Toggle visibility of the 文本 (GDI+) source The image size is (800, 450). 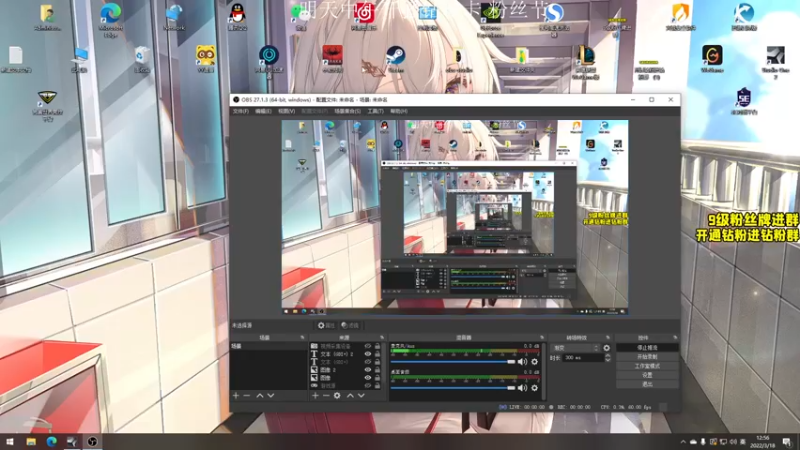click(x=367, y=362)
